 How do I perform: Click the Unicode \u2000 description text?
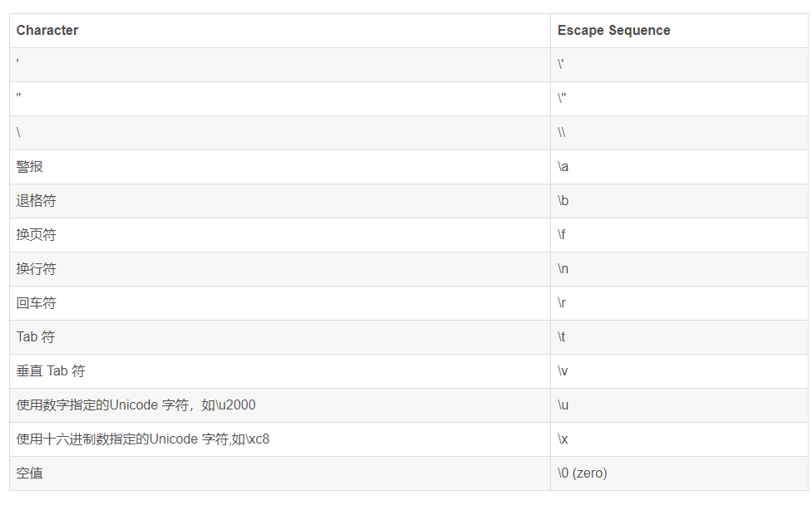tap(135, 405)
